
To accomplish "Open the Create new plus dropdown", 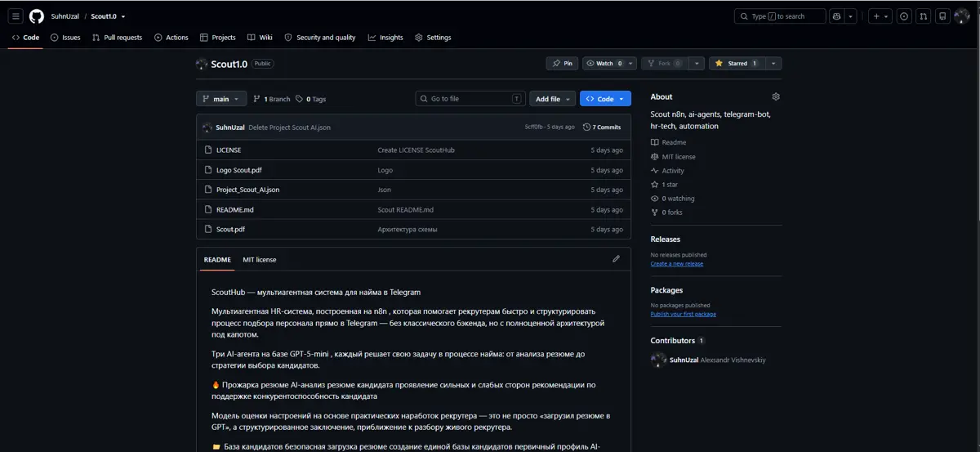I will [x=880, y=16].
